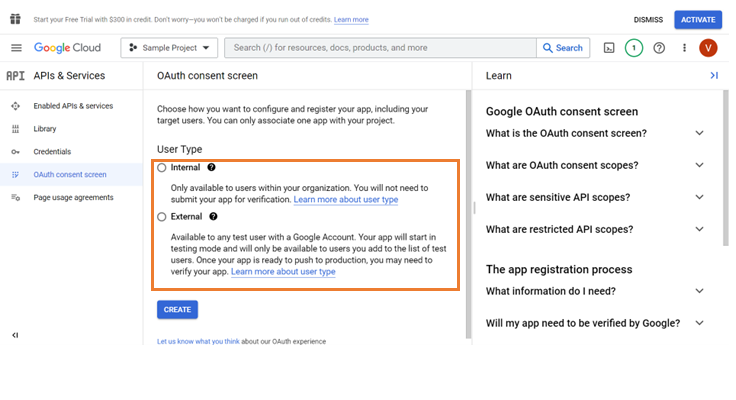Show help tooltip for Internal user type

pos(212,167)
